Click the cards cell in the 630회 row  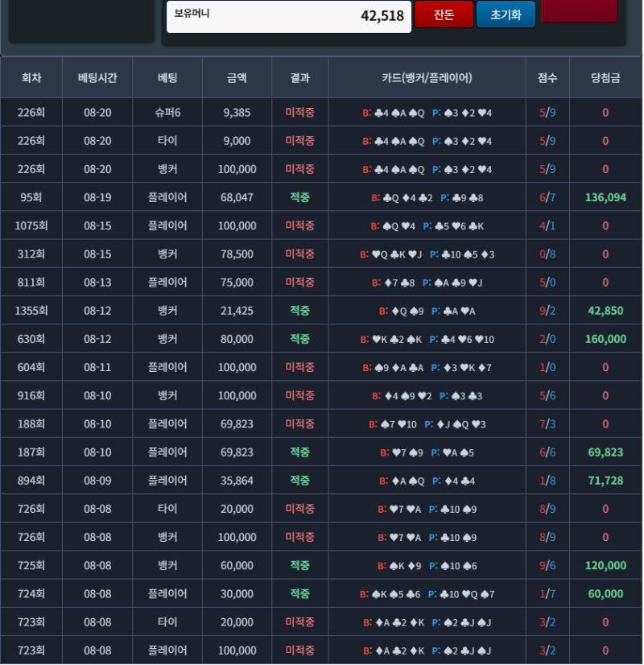pyautogui.click(x=427, y=339)
